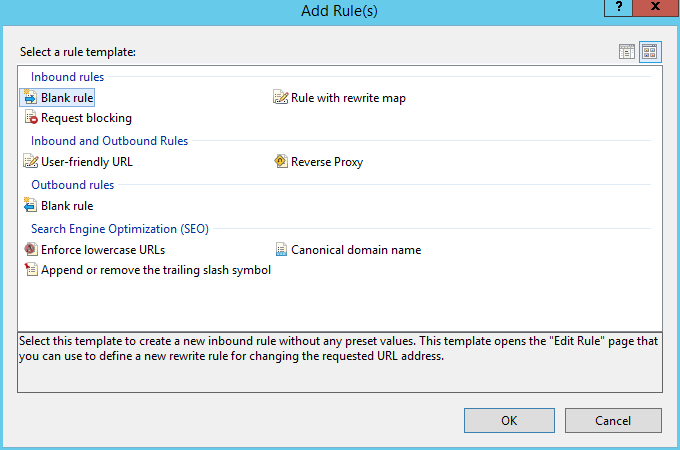Choose the trailing slash symbol template icon
680x450 pixels.
(x=29, y=270)
